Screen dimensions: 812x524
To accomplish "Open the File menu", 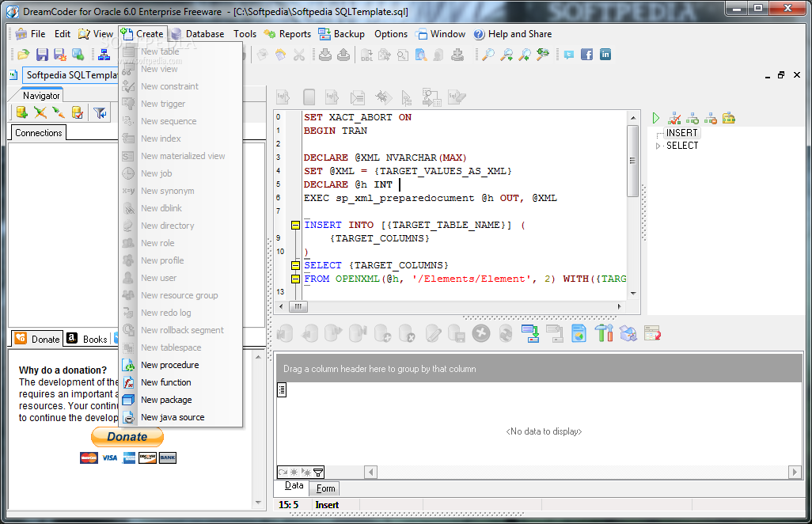I will click(31, 34).
